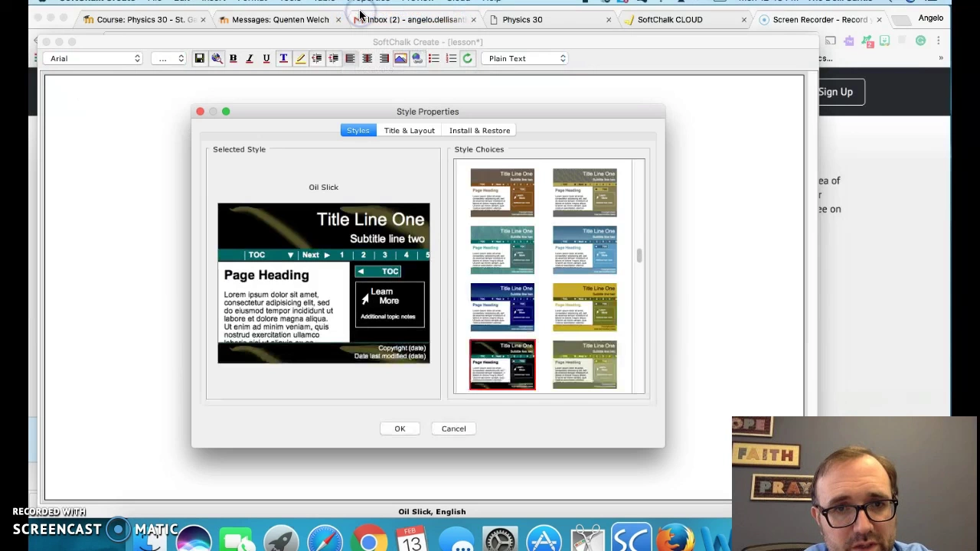Align text right
Viewport: 980px width, 551px height.
[384, 58]
